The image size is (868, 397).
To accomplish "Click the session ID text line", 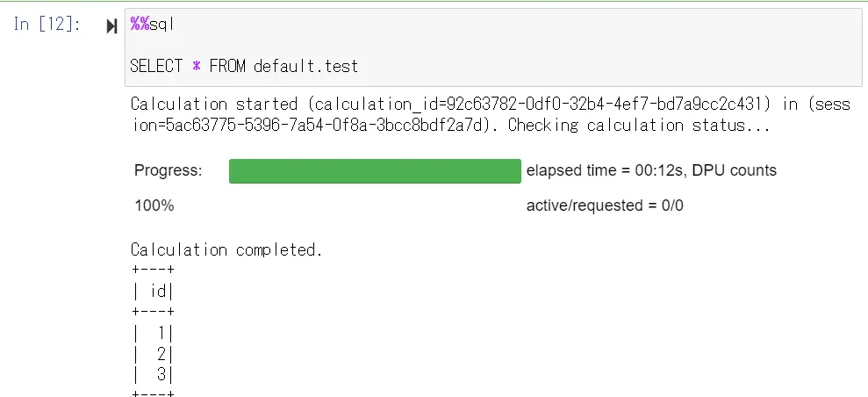I will pos(450,125).
